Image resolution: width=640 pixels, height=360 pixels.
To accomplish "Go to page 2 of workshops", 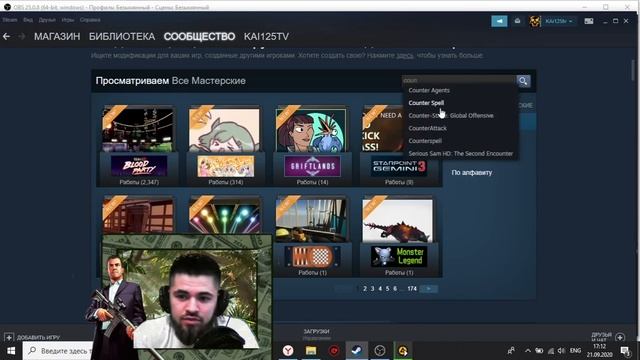I will pyautogui.click(x=365, y=289).
